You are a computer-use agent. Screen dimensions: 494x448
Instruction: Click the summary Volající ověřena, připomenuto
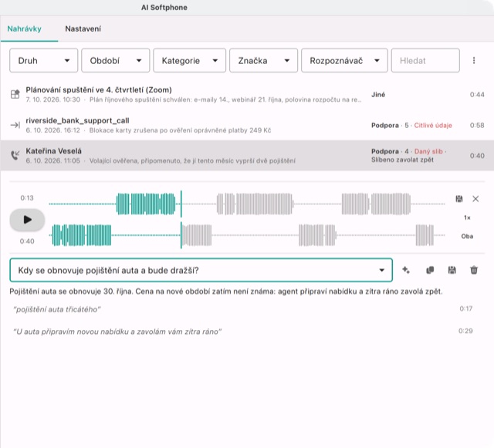(192, 161)
